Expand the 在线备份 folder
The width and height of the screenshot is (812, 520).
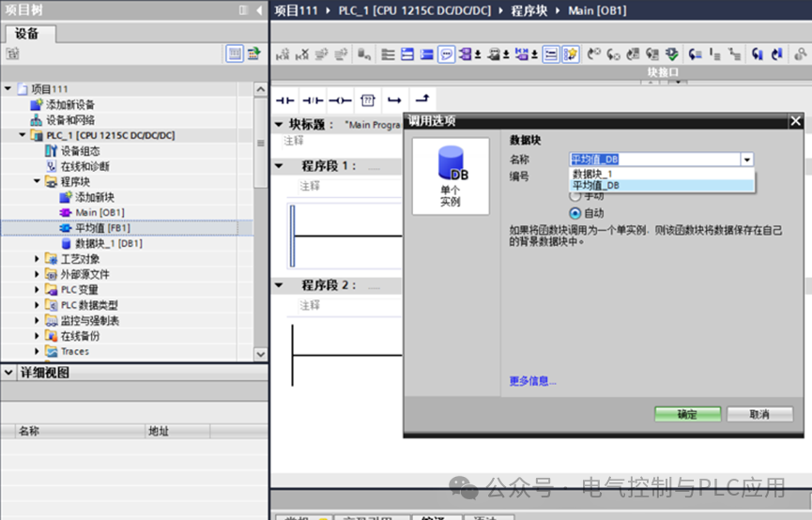click(x=37, y=336)
